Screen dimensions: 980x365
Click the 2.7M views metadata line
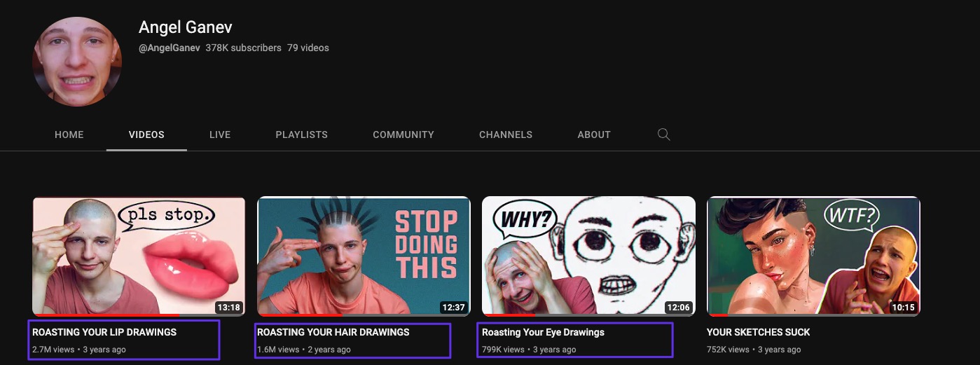click(79, 350)
